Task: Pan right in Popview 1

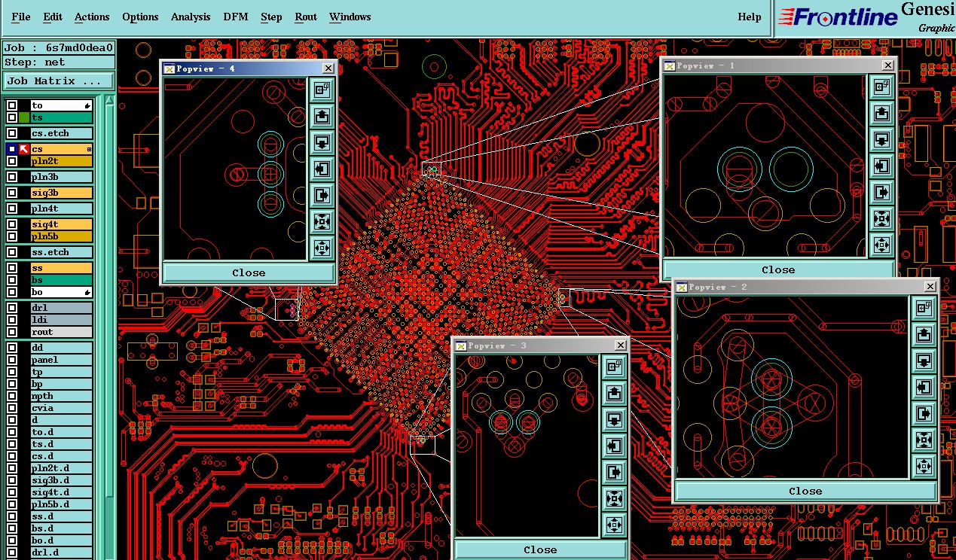Action: pos(881,193)
